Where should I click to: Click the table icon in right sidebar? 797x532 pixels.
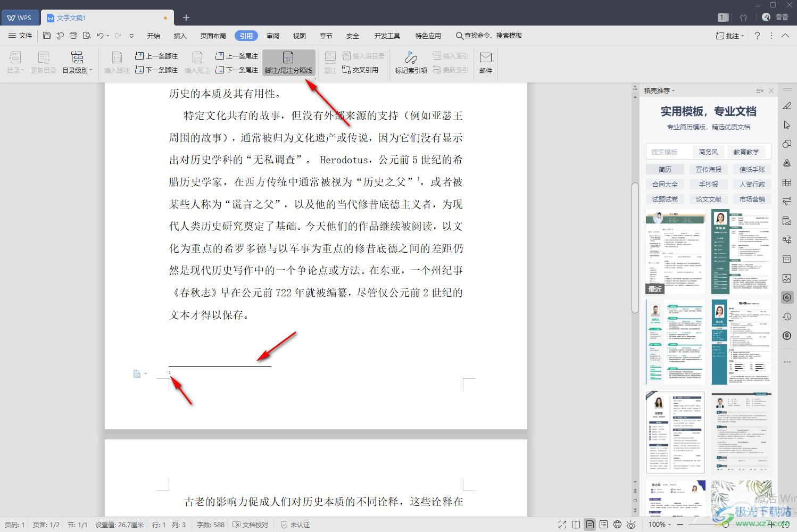pyautogui.click(x=787, y=182)
